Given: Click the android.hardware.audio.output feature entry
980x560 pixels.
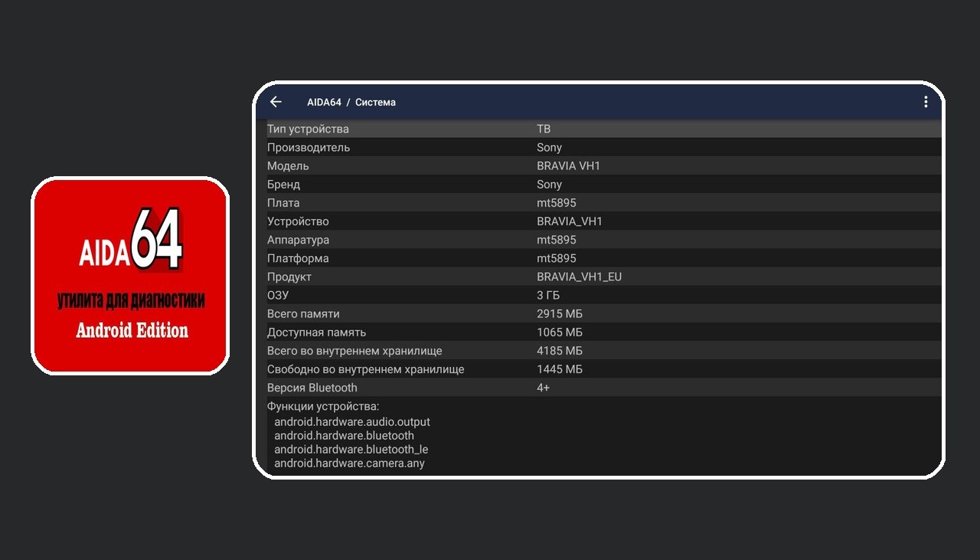Looking at the screenshot, I should tap(352, 421).
